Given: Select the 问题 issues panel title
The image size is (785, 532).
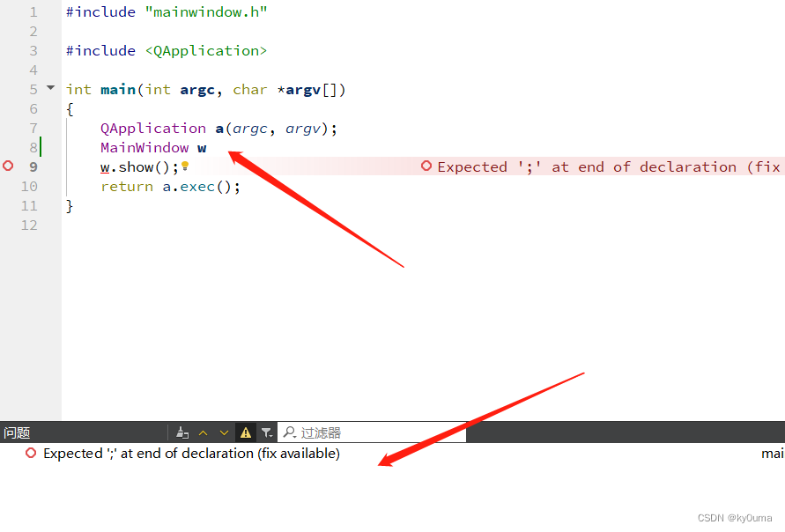Looking at the screenshot, I should click(17, 432).
